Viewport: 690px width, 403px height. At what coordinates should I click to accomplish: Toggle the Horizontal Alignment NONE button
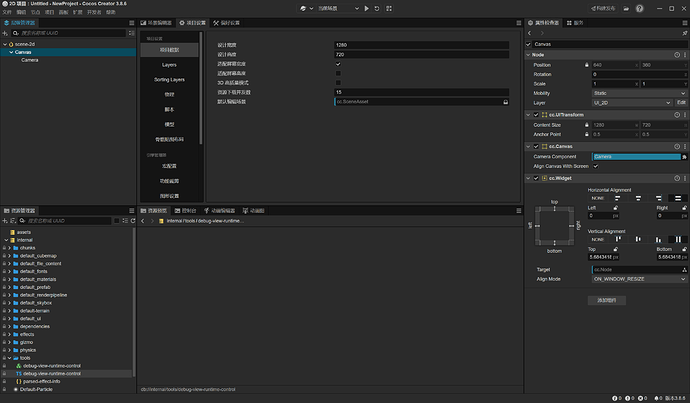[x=598, y=198]
